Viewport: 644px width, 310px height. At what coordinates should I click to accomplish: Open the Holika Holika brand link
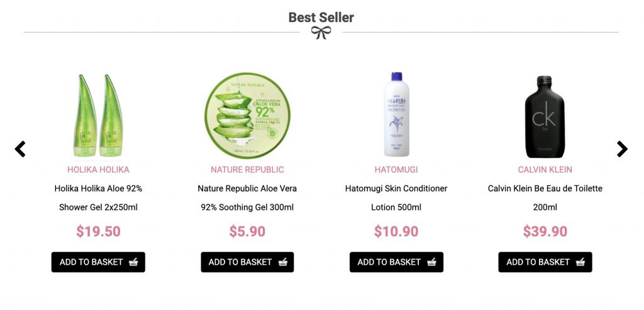click(x=98, y=170)
